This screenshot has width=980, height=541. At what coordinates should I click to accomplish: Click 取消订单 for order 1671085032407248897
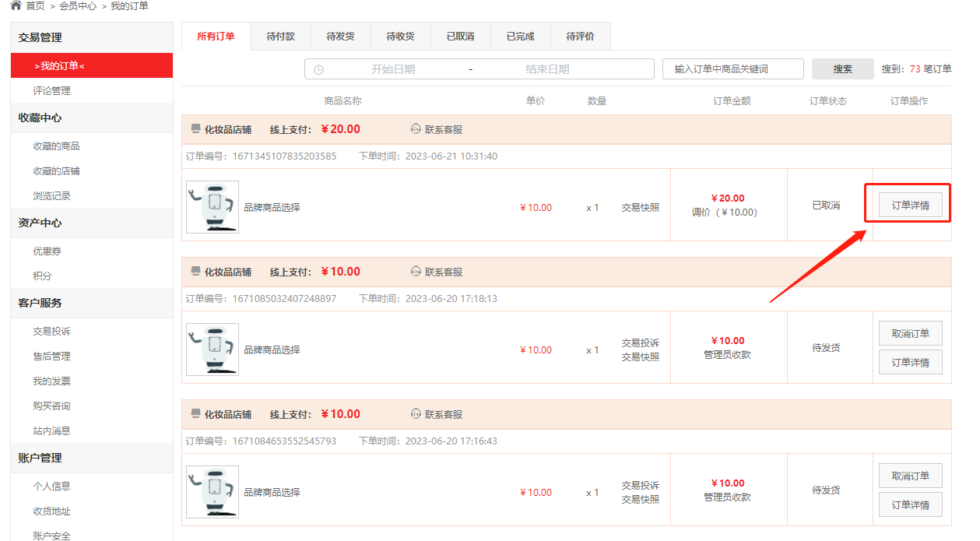coord(910,333)
